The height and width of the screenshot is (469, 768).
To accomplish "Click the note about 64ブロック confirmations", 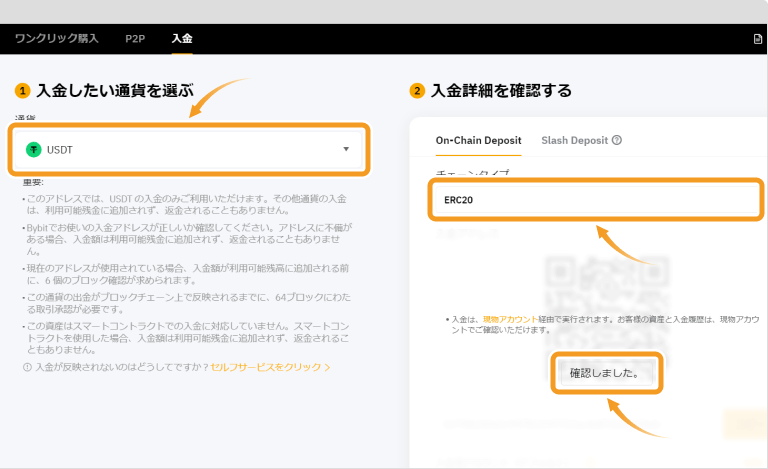I will [188, 303].
